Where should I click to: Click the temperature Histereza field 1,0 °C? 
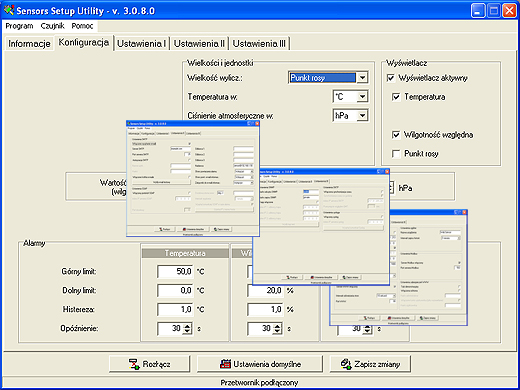point(175,309)
